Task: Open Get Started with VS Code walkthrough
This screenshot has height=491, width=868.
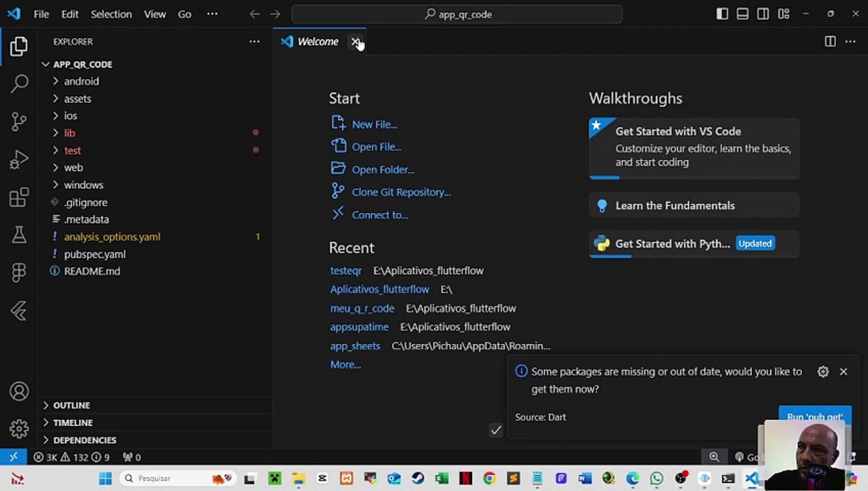Action: 694,148
